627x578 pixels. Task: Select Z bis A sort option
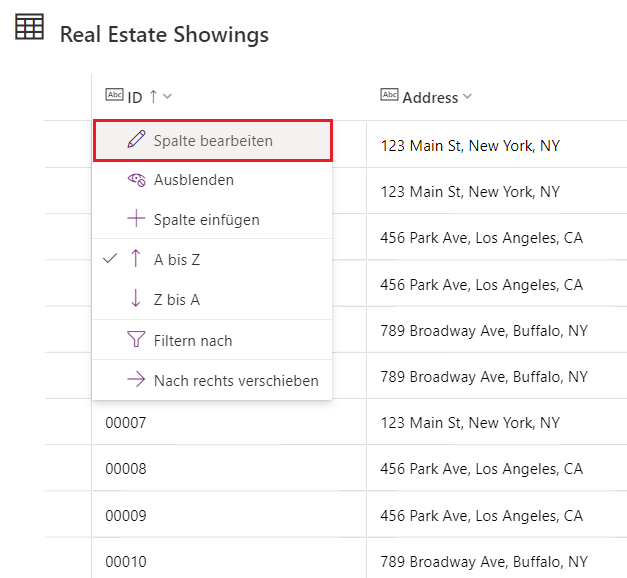click(212, 299)
